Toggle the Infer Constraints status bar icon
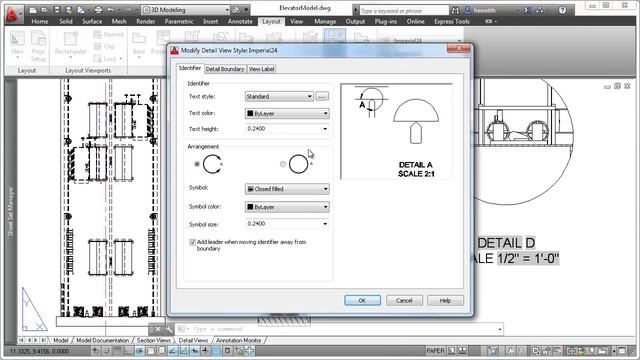Viewport: 640px width, 360px height. click(95, 351)
